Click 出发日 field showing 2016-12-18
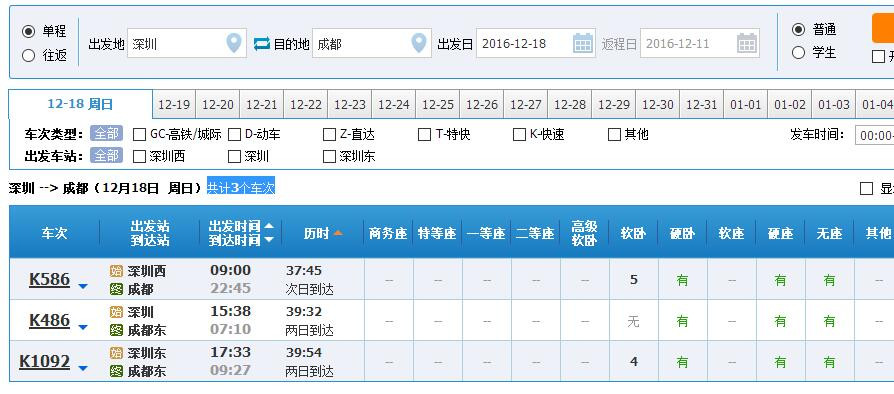 pyautogui.click(x=536, y=43)
